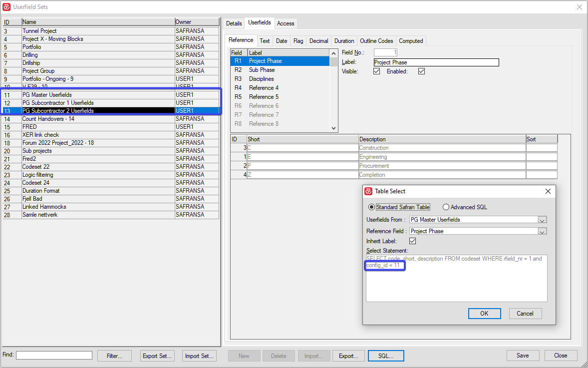
Task: Select the Drillship set row
Action: (x=111, y=63)
